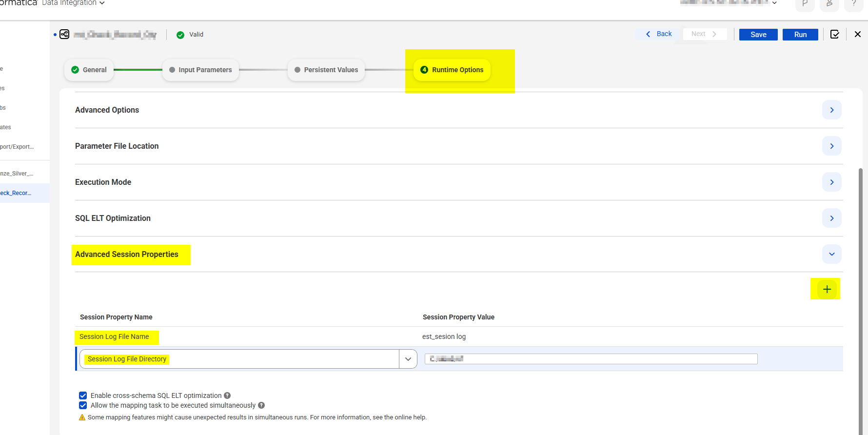Click the disabled Next button
Viewport: 868px width, 435px height.
[705, 34]
